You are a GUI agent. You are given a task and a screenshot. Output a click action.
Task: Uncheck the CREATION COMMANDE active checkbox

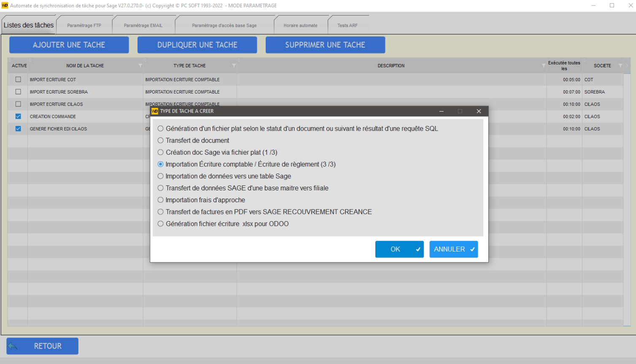[x=18, y=117]
